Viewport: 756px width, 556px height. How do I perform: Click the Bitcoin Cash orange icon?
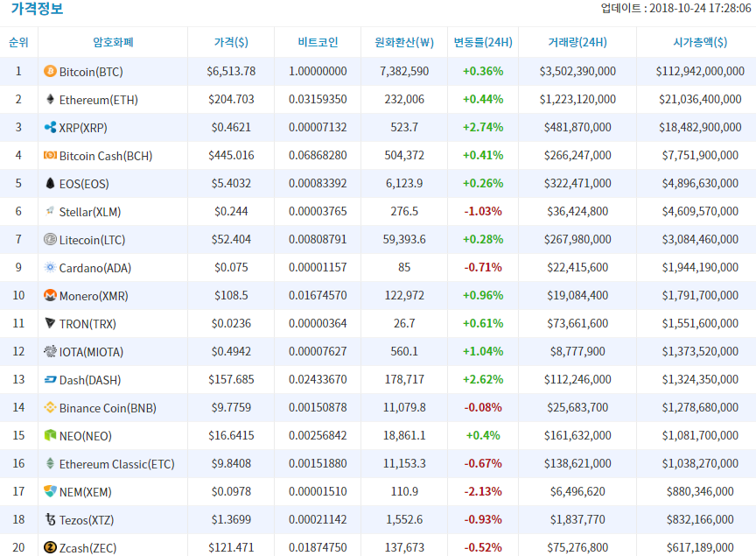click(50, 155)
